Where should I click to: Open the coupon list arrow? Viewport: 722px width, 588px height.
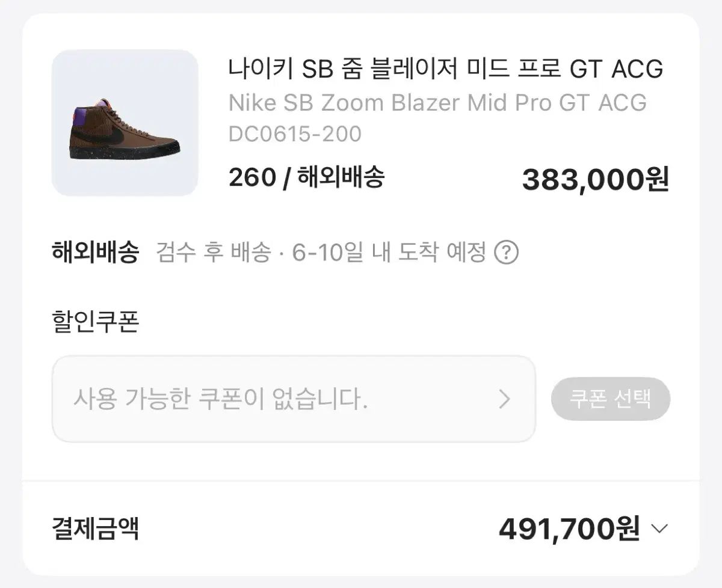click(x=504, y=399)
